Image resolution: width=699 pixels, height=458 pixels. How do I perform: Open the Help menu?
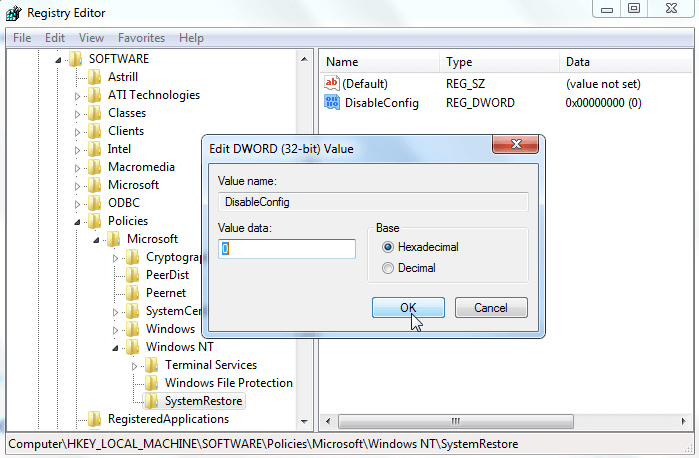click(191, 38)
